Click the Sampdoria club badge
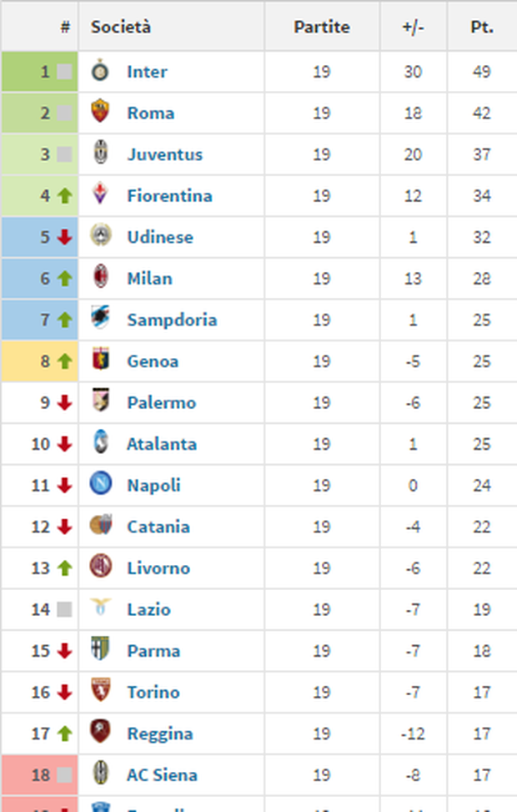The image size is (517, 812). click(102, 320)
